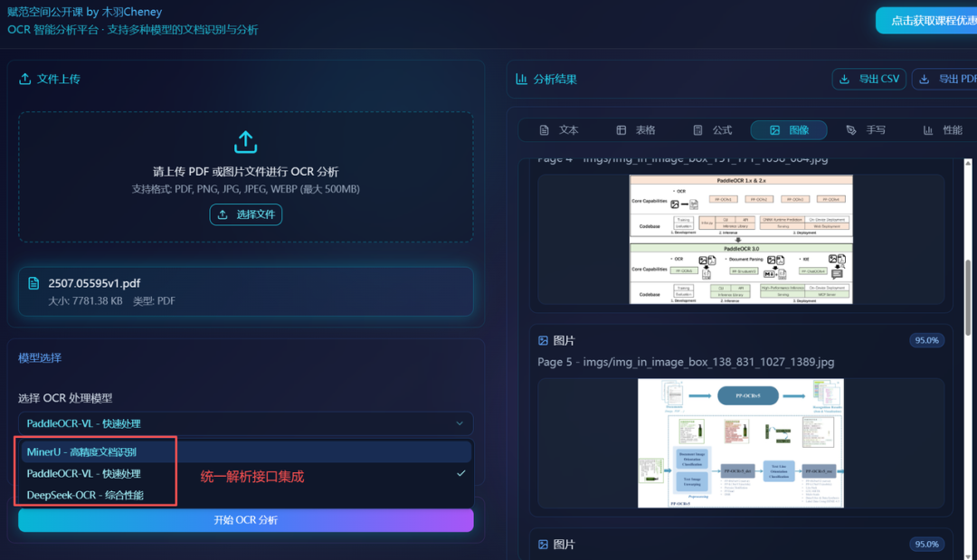This screenshot has width=977, height=560.
Task: Click the 导出 CSV export button
Action: (x=868, y=79)
